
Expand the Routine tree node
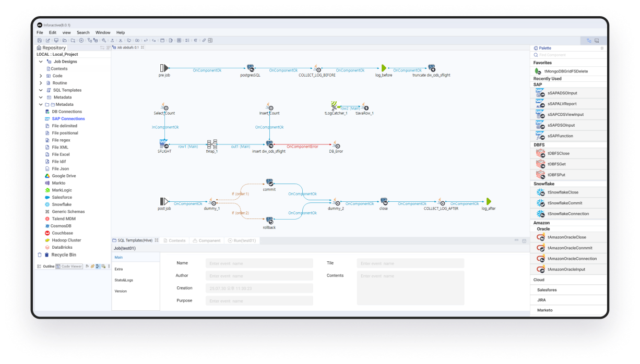41,83
